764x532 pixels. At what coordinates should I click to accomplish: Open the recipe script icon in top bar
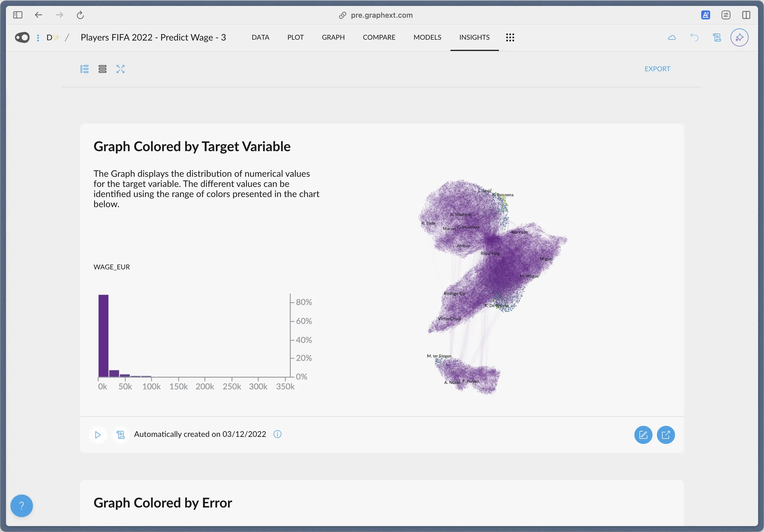click(x=717, y=37)
